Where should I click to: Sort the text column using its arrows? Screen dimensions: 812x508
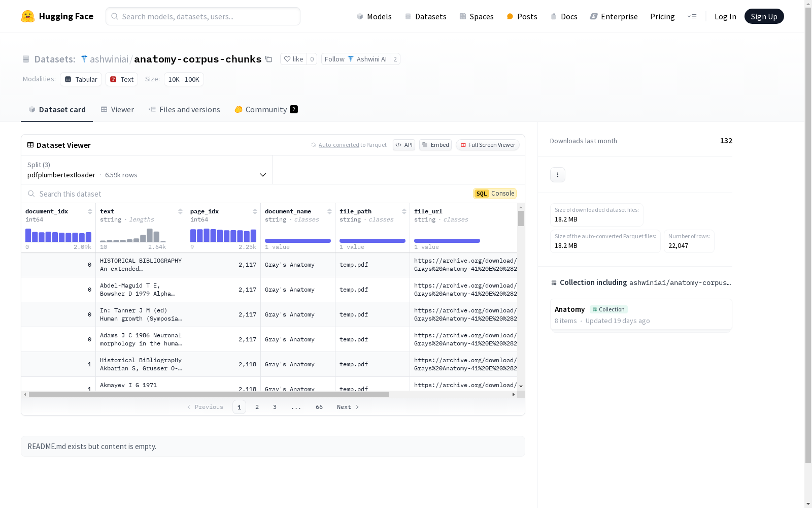pos(180,211)
